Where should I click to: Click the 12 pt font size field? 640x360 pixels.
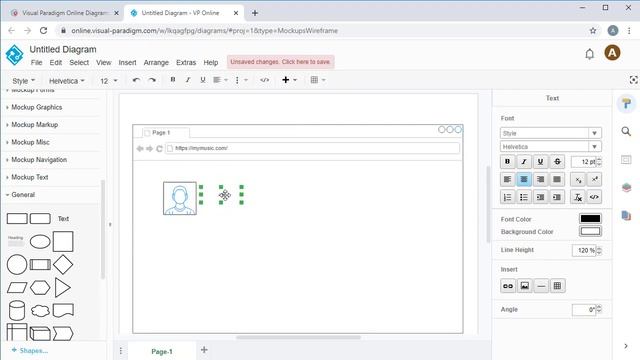pyautogui.click(x=586, y=162)
